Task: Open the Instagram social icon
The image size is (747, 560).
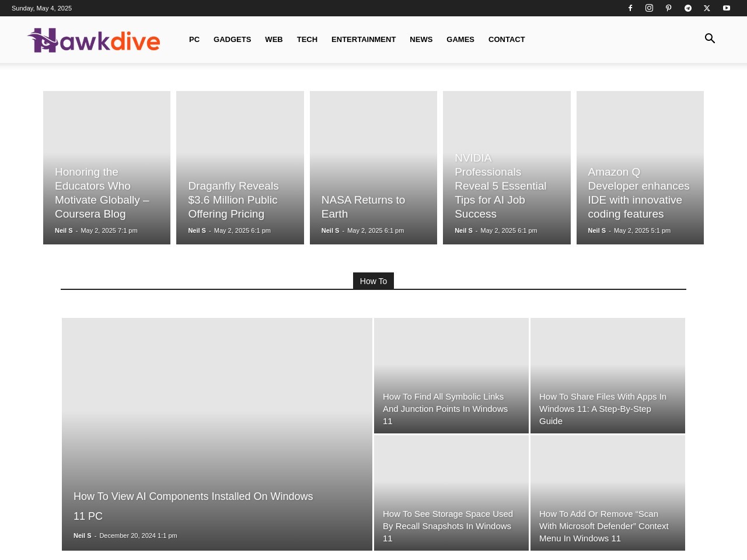Action: tap(649, 8)
